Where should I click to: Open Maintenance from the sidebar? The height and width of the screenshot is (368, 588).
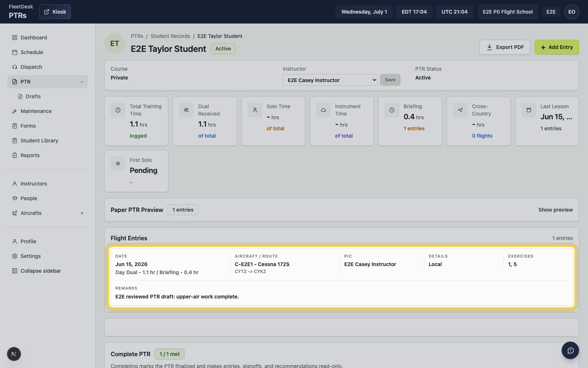[47, 111]
